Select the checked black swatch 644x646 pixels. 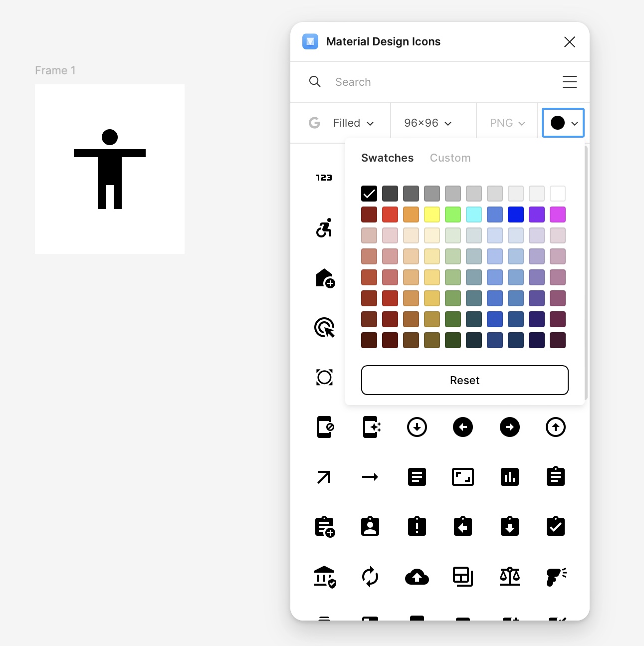point(369,194)
